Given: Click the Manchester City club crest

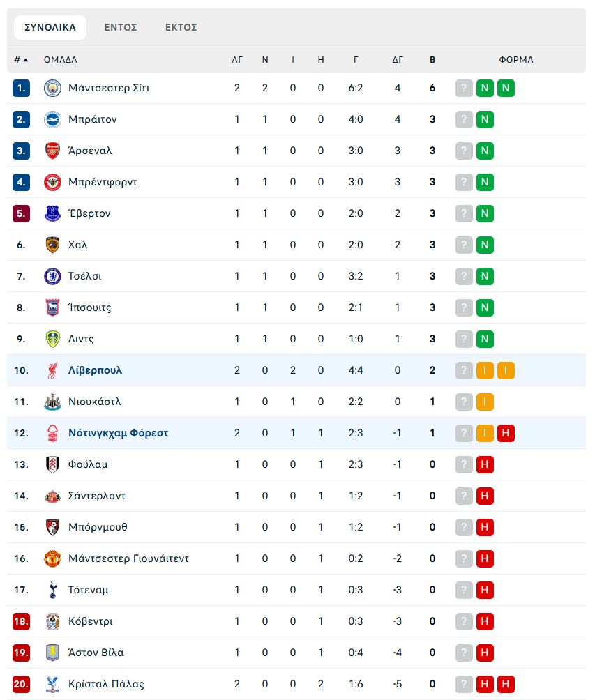Looking at the screenshot, I should pyautogui.click(x=53, y=88).
